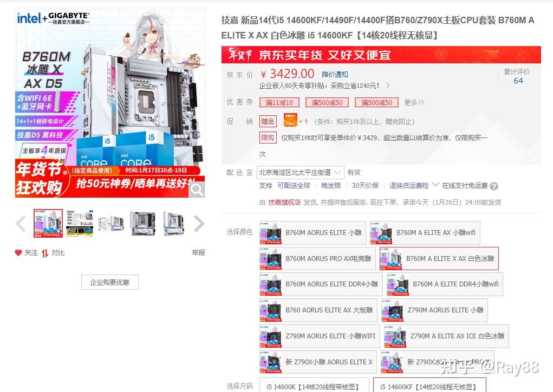Viewport: 553px width, 392px height.
Task: Select the i5 14600K 带核显 size option
Action: point(312,387)
